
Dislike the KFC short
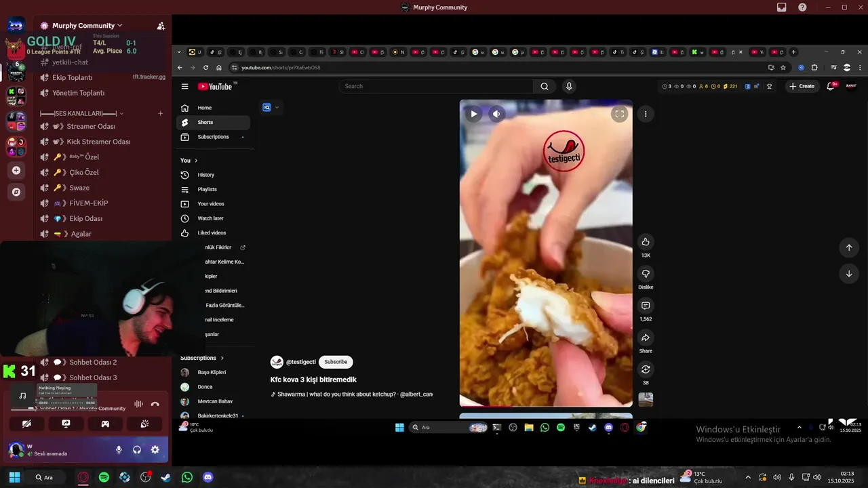coord(646,274)
